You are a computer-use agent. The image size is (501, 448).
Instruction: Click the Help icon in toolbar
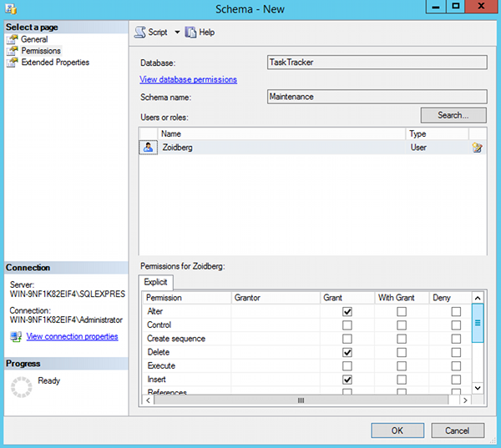tap(190, 33)
